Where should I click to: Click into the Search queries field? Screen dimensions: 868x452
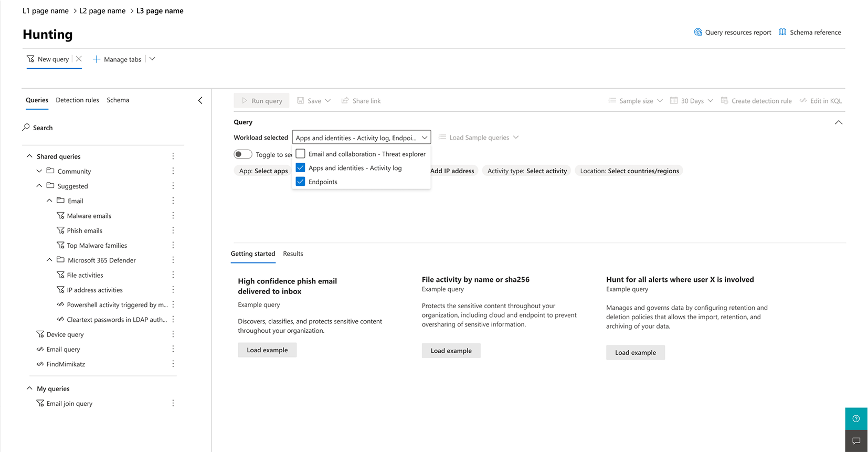coord(103,128)
